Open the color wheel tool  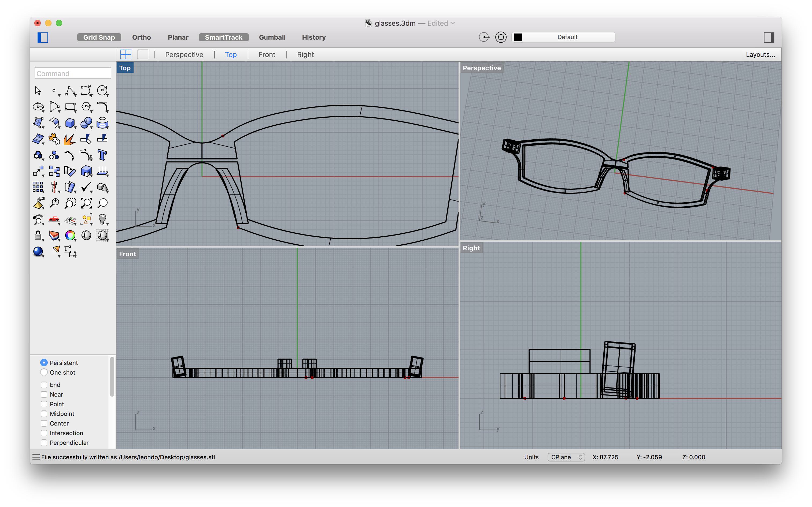click(x=70, y=235)
